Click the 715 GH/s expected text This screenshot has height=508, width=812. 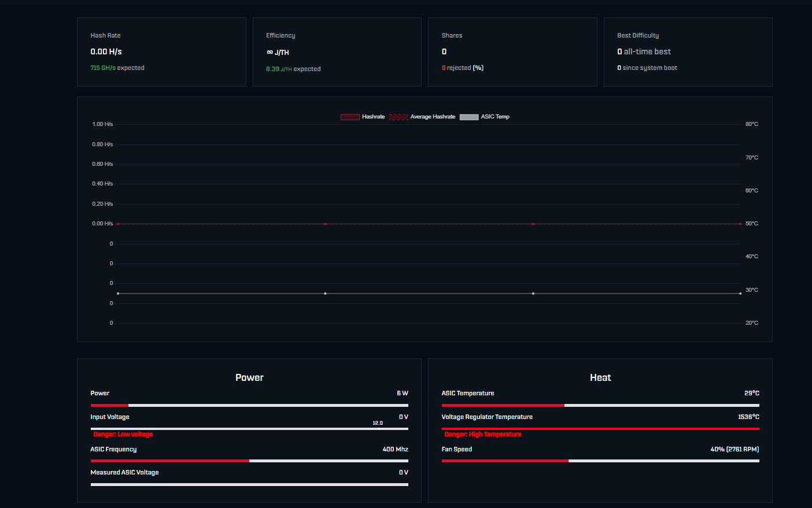(117, 68)
